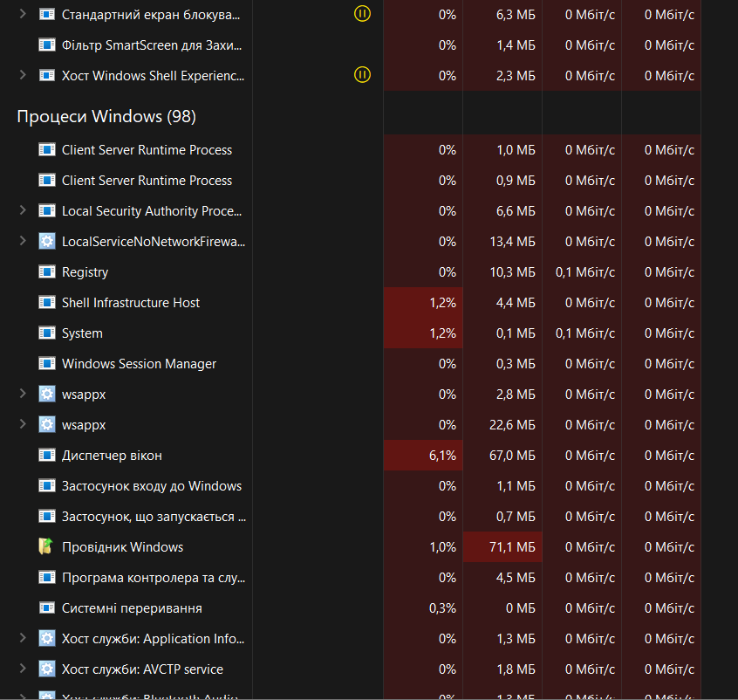Click the Windows Session Manager icon
The width and height of the screenshot is (738, 700).
pos(46,364)
